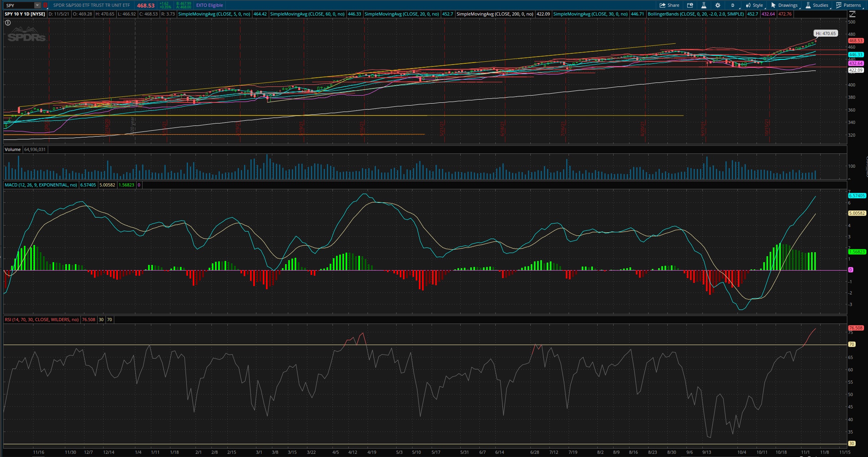
Task: Click the Bollinger upper band value 472.76
Action: [x=785, y=14]
